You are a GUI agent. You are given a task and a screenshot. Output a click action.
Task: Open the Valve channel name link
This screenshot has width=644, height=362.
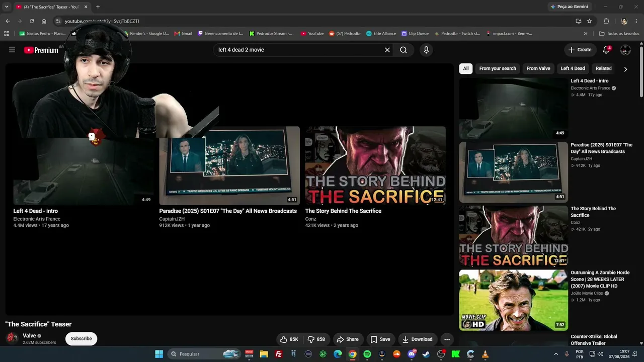[29, 336]
